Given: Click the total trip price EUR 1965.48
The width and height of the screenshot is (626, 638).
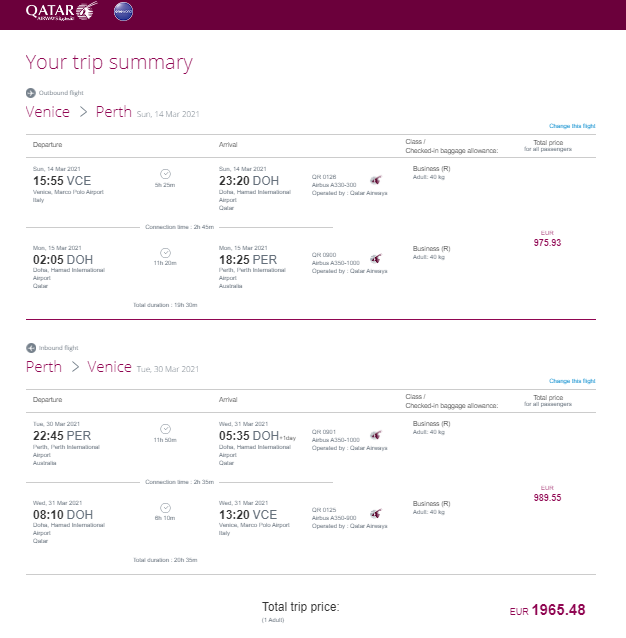Looking at the screenshot, I should click(547, 610).
